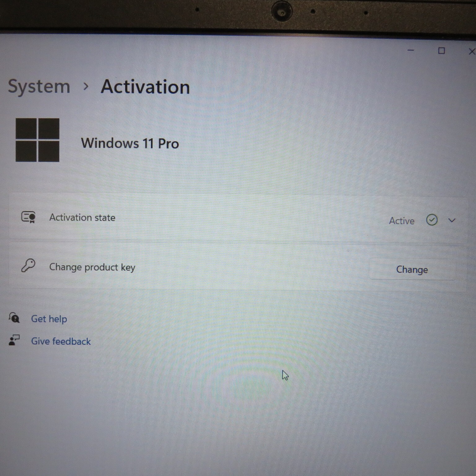Click the "Activation state" label
Screen dimensions: 476x476
point(82,218)
